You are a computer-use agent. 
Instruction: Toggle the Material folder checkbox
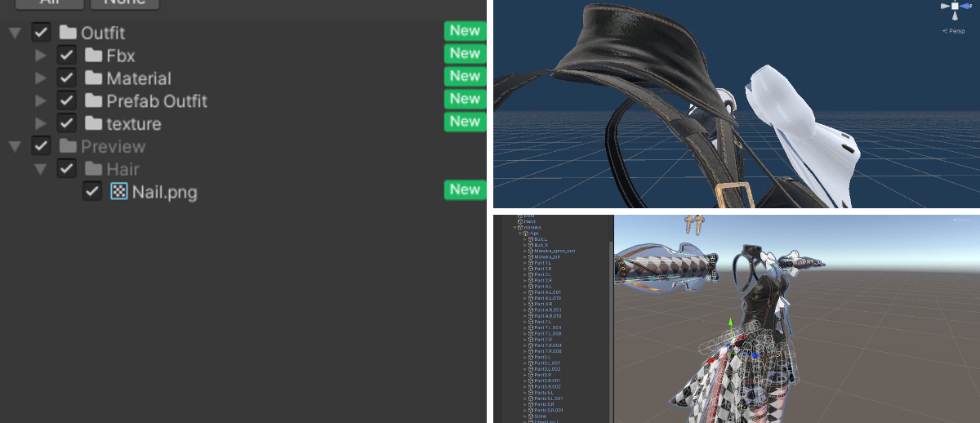coord(67,78)
